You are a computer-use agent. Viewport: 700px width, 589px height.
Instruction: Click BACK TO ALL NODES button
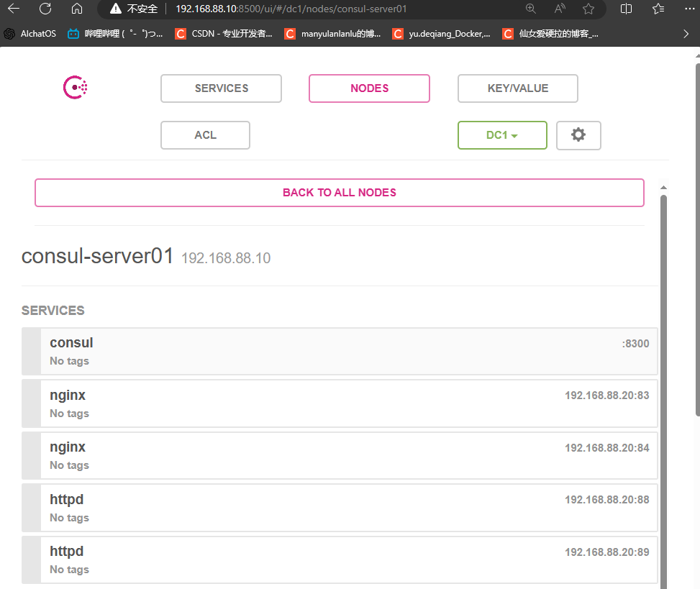(x=340, y=193)
